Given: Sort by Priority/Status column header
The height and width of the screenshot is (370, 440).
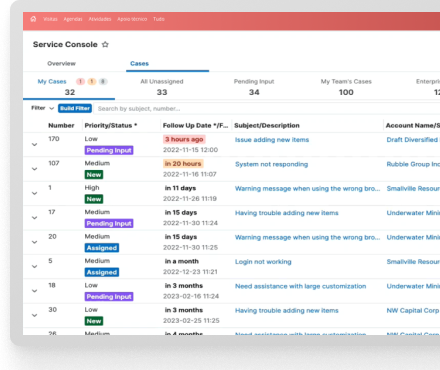Looking at the screenshot, I should coord(111,125).
